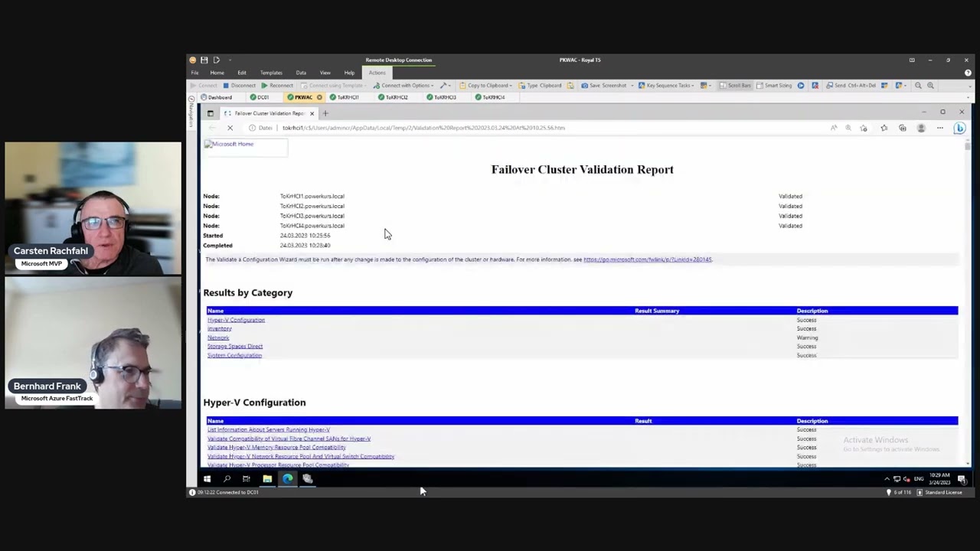Open the View ribbon tab
The image size is (980, 551).
tap(325, 73)
